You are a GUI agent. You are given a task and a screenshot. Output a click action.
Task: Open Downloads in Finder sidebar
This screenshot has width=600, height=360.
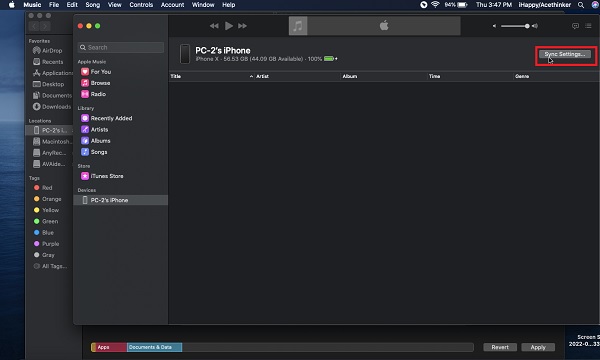coord(52,106)
